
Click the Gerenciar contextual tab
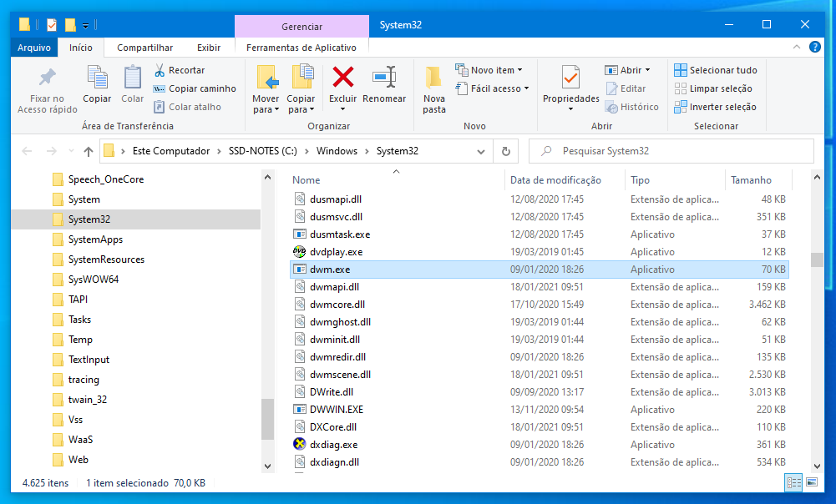[301, 27]
